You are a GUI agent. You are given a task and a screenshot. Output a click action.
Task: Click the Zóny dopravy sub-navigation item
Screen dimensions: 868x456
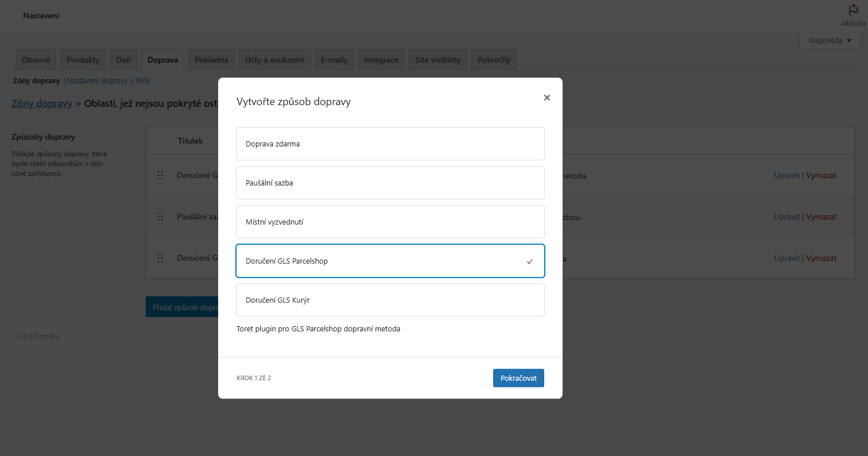pos(36,81)
